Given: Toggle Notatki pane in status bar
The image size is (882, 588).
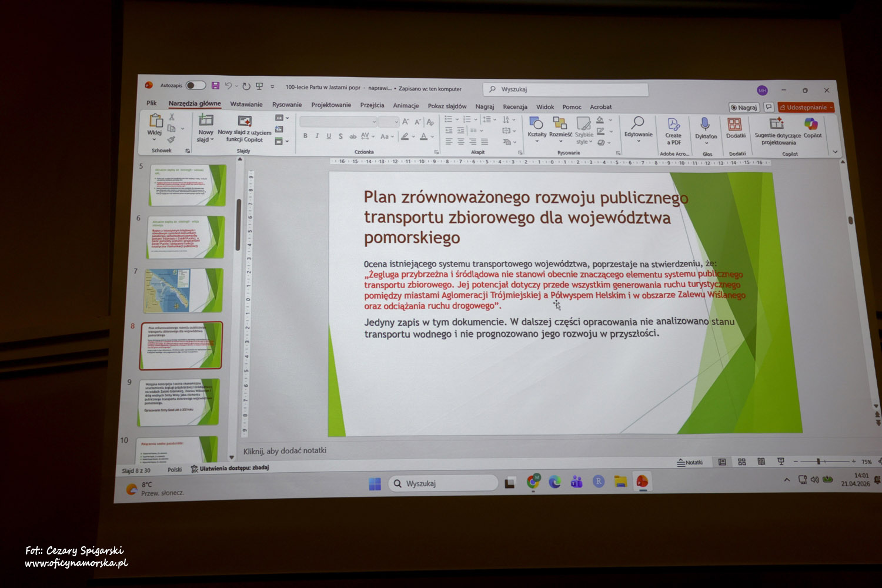Looking at the screenshot, I should click(x=690, y=463).
